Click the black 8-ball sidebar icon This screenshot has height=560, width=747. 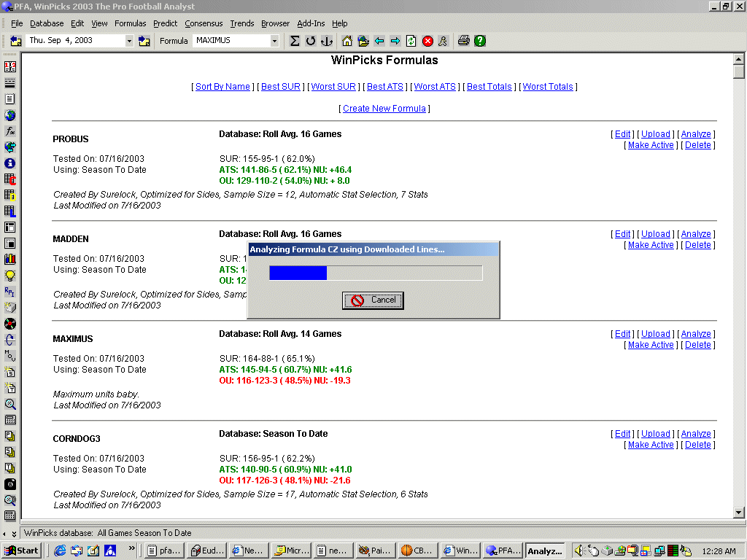coord(9,484)
